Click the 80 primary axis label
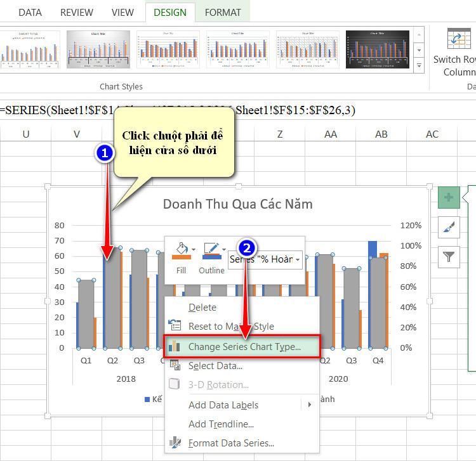Viewport: 476px width, 461px height. click(x=60, y=225)
